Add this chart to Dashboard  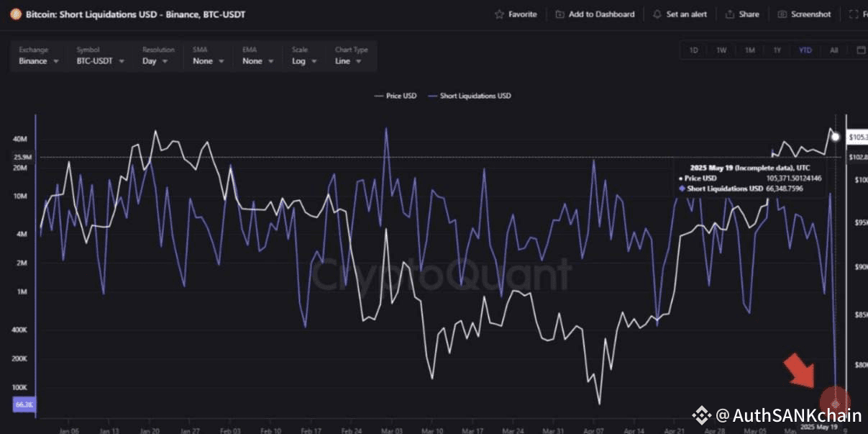coord(595,14)
